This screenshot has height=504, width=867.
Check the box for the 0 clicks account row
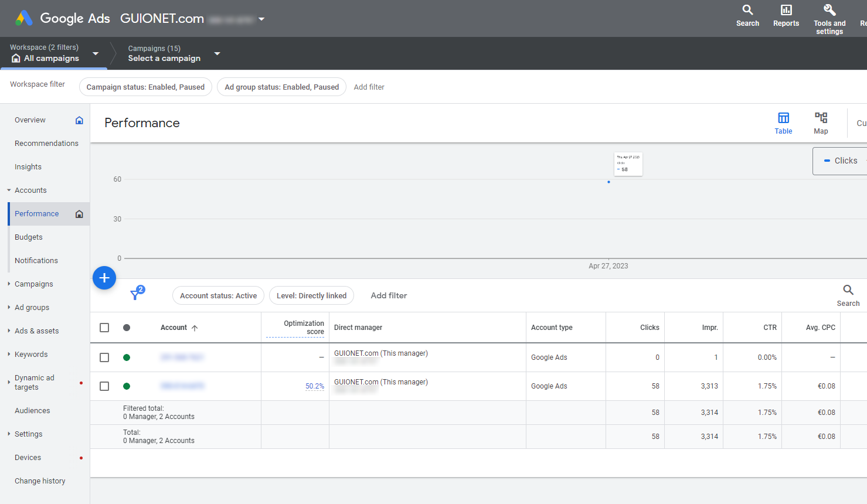coord(104,357)
